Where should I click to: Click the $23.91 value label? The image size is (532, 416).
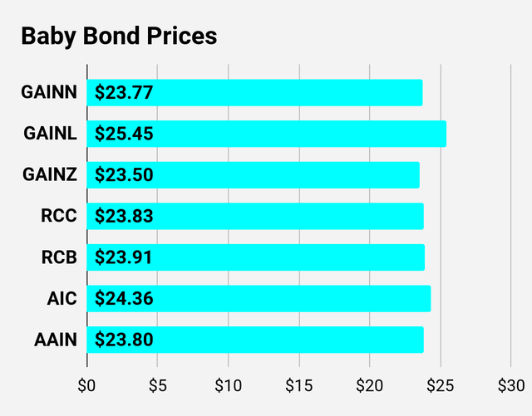[124, 257]
